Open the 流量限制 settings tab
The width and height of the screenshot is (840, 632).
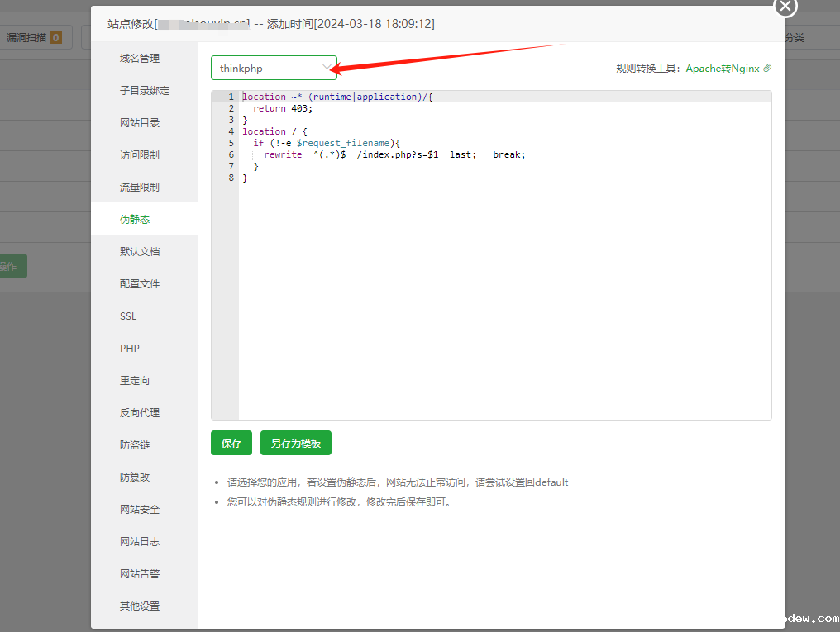click(140, 188)
